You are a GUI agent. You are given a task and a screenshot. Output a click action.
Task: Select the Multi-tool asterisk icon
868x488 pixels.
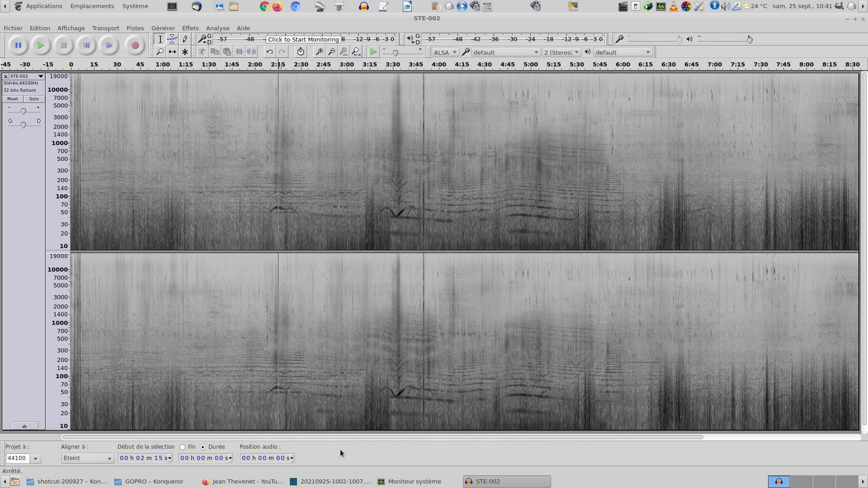[x=185, y=52]
